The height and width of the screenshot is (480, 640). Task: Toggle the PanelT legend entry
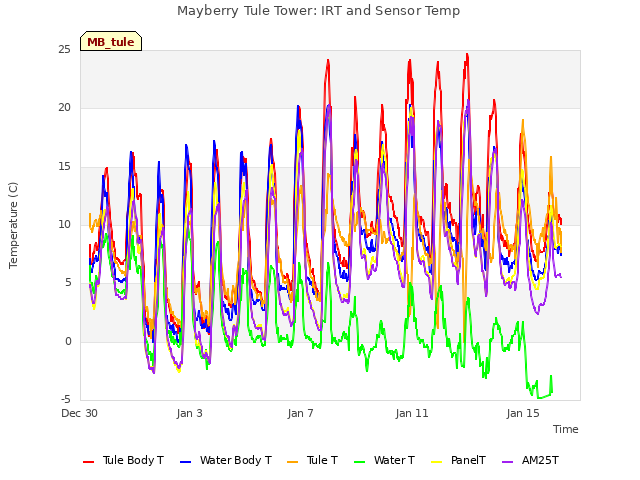(x=458, y=460)
